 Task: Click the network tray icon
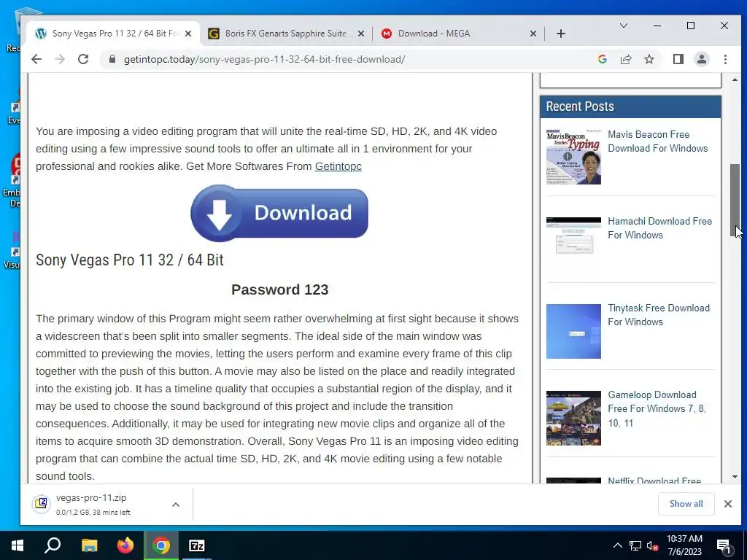pos(635,545)
